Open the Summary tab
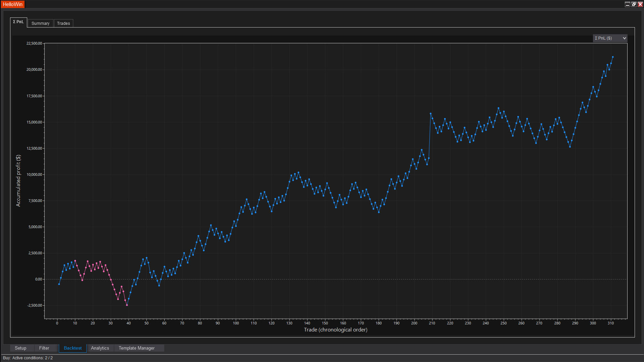 pyautogui.click(x=40, y=23)
